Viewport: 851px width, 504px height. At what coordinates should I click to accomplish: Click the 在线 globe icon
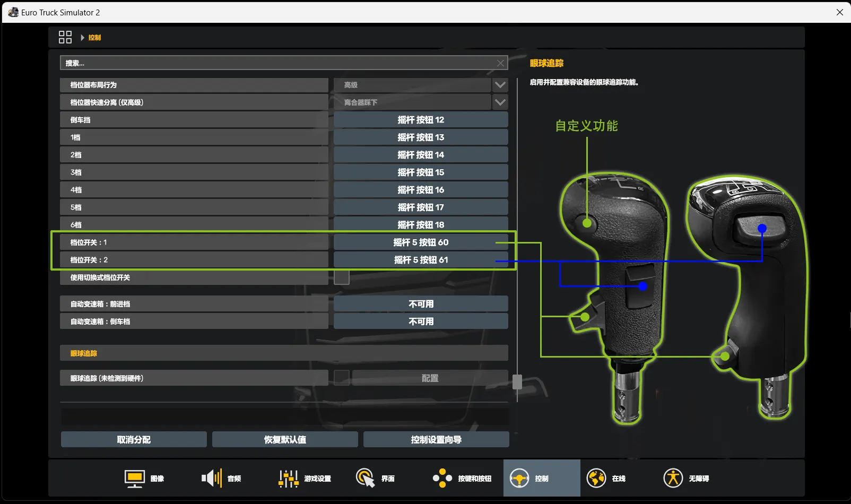pos(596,479)
